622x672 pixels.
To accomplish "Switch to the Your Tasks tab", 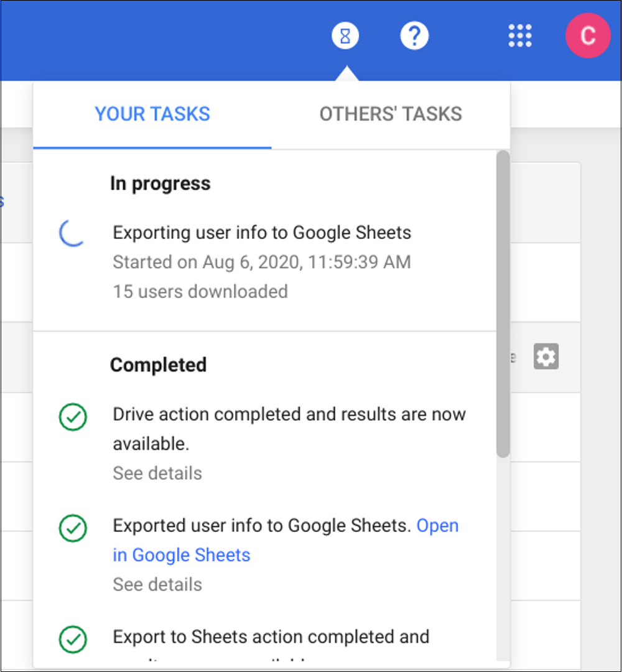I will click(x=152, y=114).
